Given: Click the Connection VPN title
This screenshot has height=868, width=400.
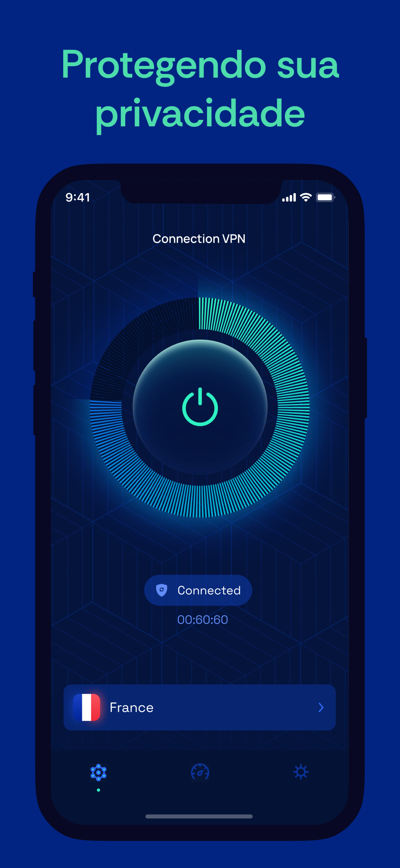Looking at the screenshot, I should (199, 238).
